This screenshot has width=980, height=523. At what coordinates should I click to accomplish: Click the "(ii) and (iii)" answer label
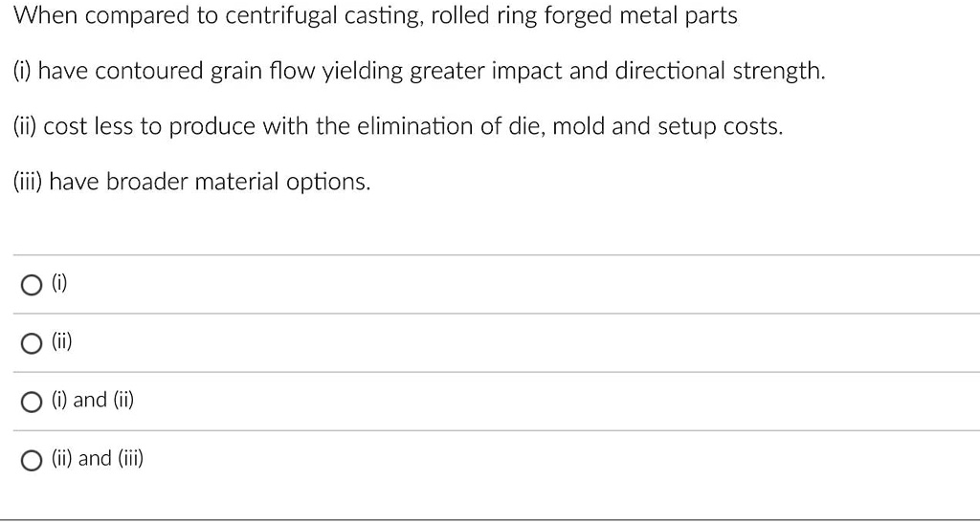point(97,458)
